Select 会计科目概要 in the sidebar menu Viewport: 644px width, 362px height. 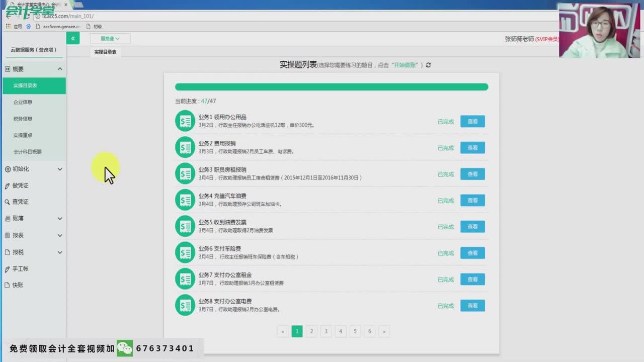(x=28, y=151)
